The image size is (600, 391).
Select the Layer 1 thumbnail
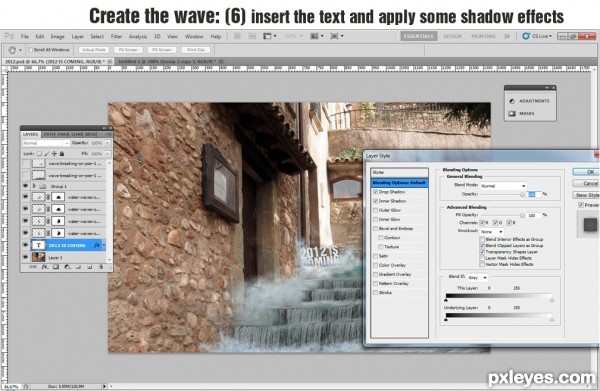(38, 257)
